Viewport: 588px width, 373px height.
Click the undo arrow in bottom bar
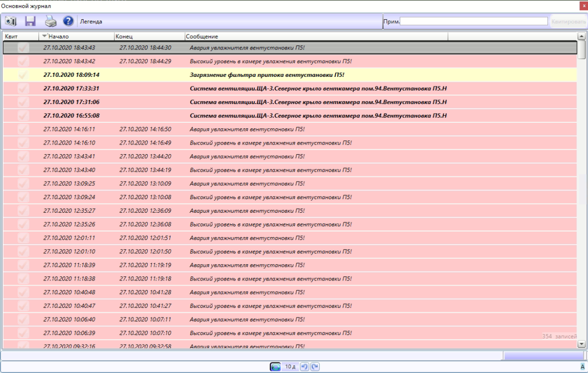tap(304, 367)
